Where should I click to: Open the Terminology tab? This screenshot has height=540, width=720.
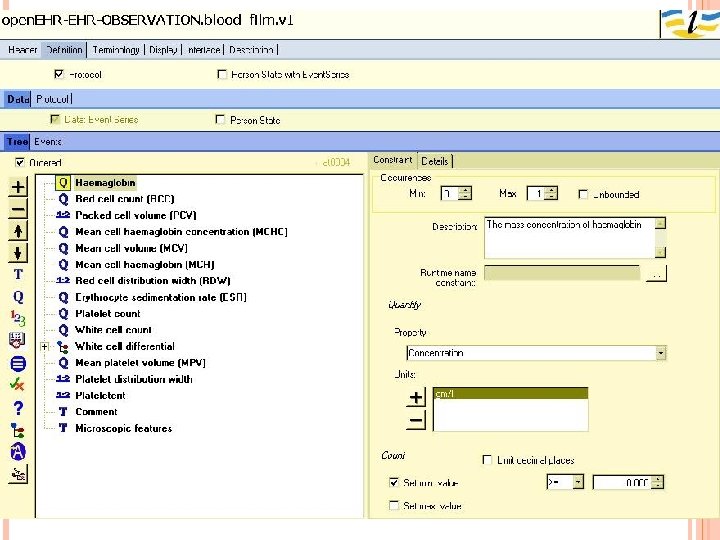(116, 50)
